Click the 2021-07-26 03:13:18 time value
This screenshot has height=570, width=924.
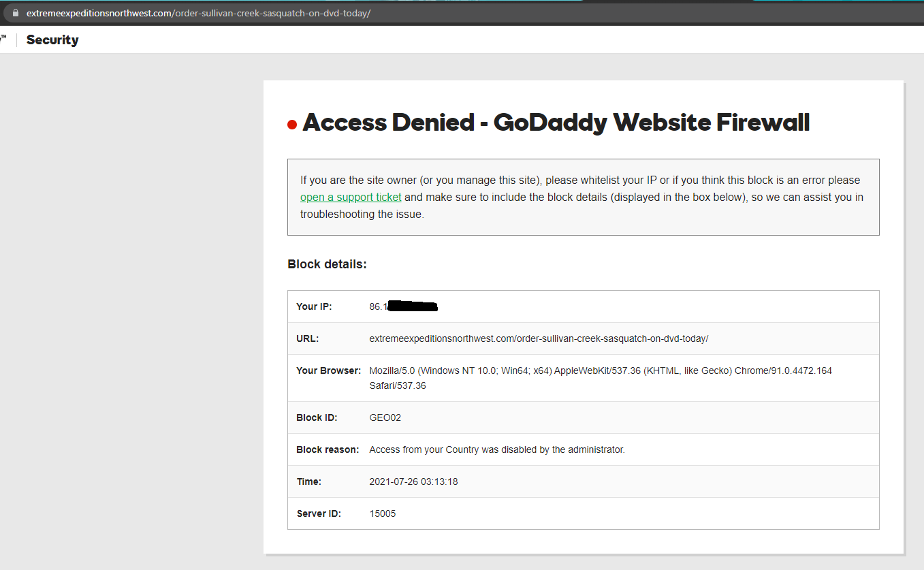(x=413, y=481)
